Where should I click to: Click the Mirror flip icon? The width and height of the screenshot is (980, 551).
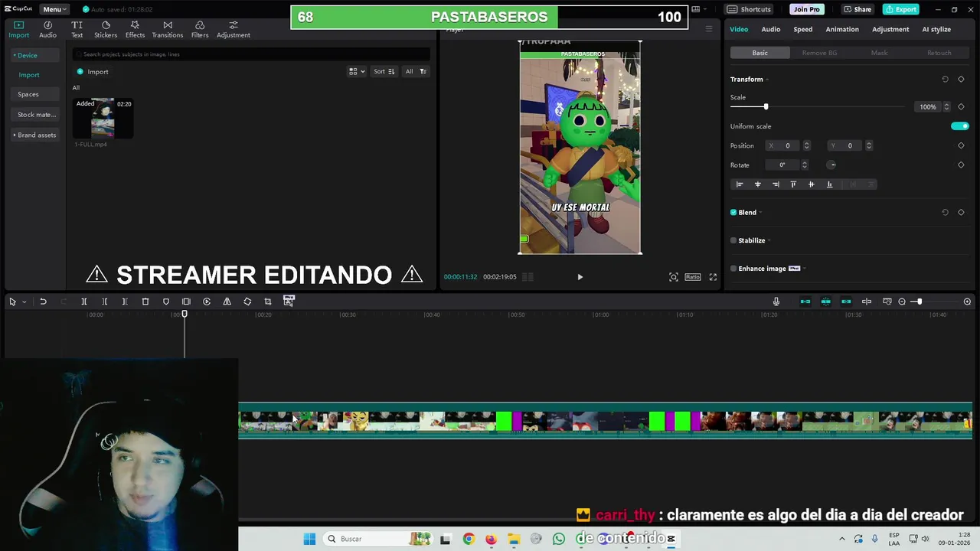pyautogui.click(x=227, y=302)
